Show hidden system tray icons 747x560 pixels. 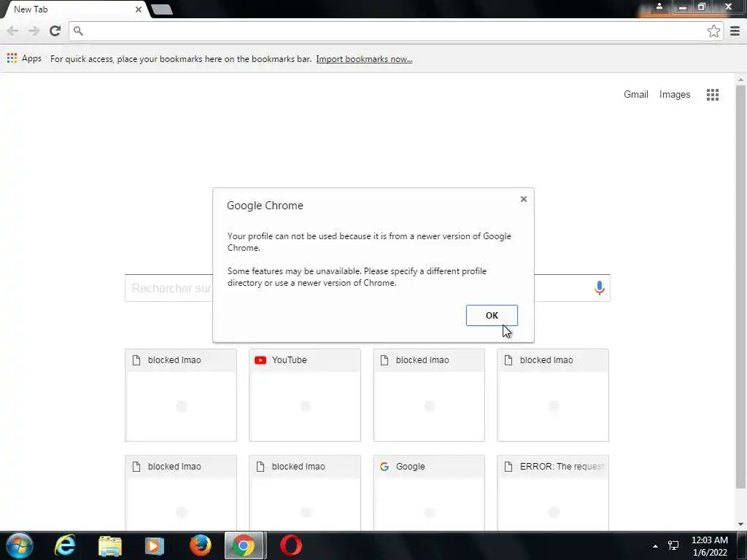(x=656, y=546)
